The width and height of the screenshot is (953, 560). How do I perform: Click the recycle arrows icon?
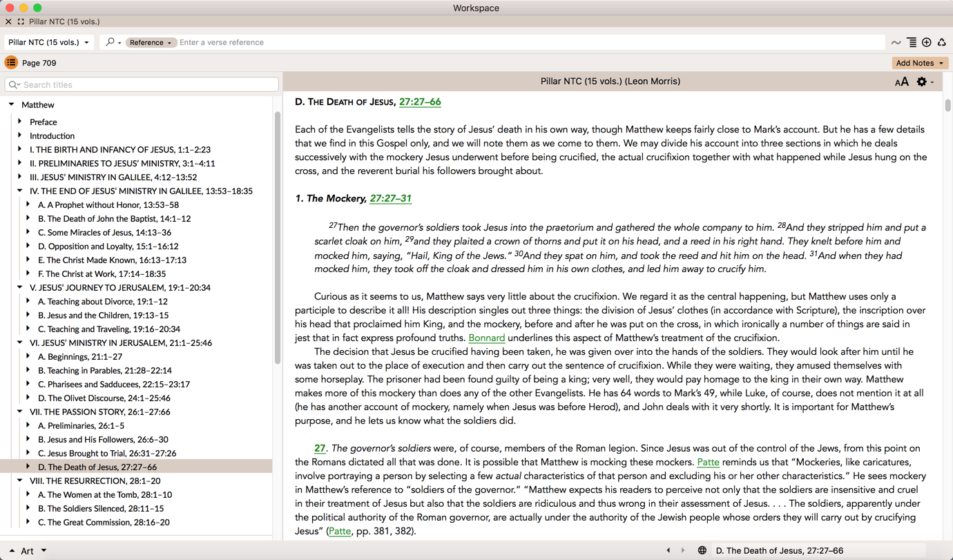point(942,43)
